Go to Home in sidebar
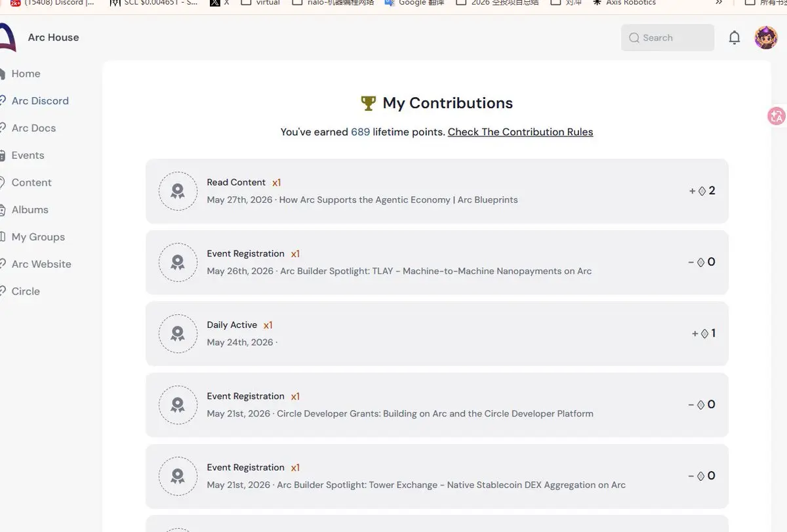This screenshot has width=787, height=532. click(x=26, y=73)
